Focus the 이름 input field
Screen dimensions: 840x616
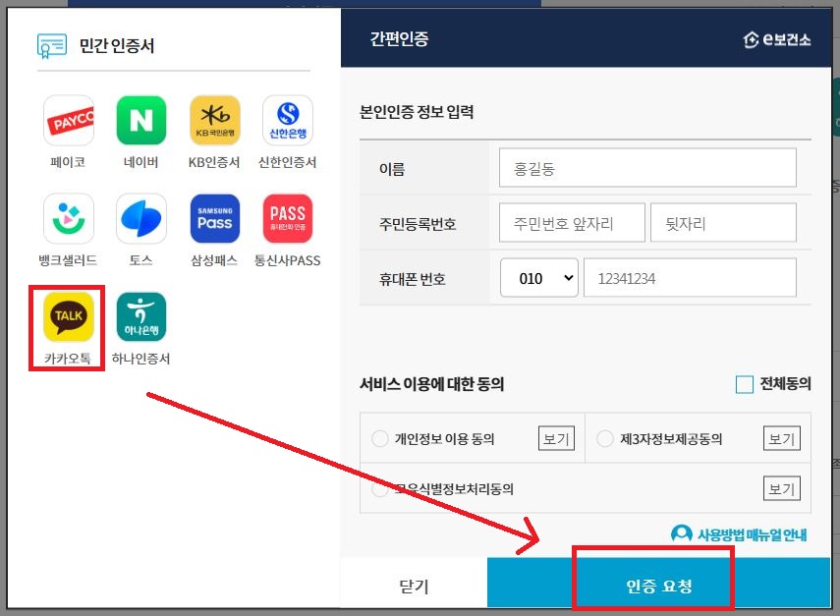[647, 168]
